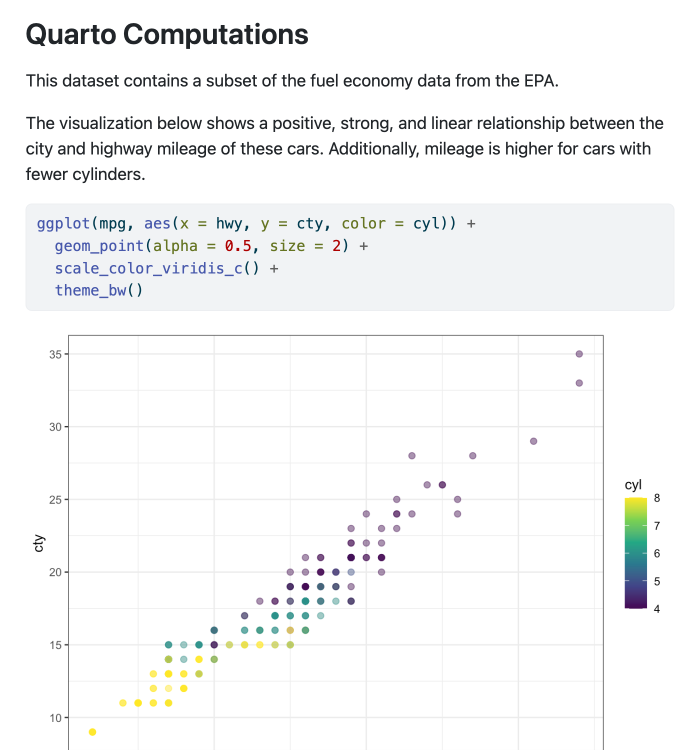Click the y-axis tick label 35
This screenshot has height=750, width=700.
coord(55,354)
